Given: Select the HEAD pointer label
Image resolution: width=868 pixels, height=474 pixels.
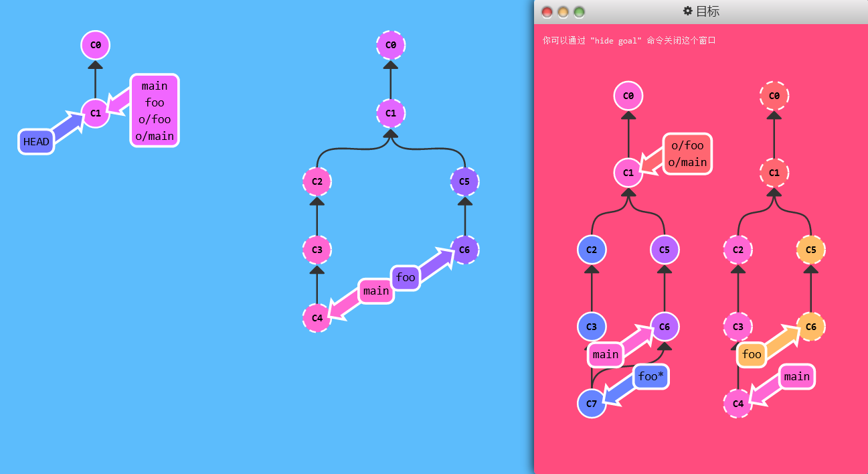Looking at the screenshot, I should pyautogui.click(x=36, y=141).
